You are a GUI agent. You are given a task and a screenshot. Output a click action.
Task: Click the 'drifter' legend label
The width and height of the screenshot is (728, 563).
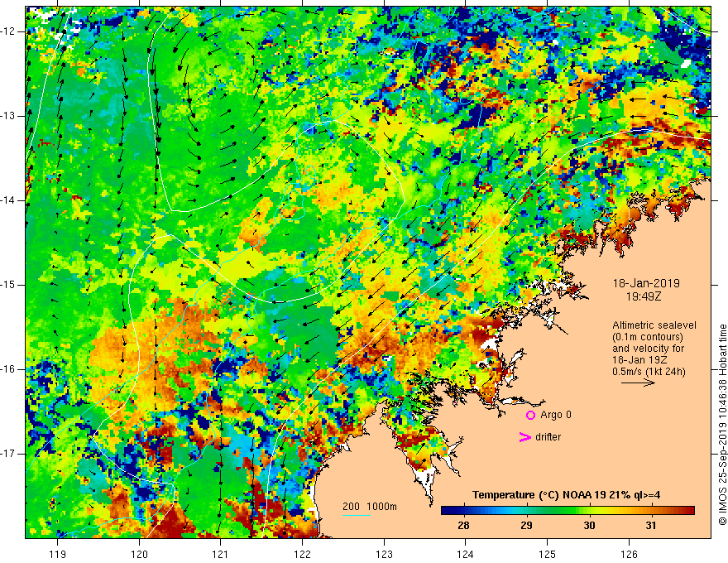click(548, 437)
